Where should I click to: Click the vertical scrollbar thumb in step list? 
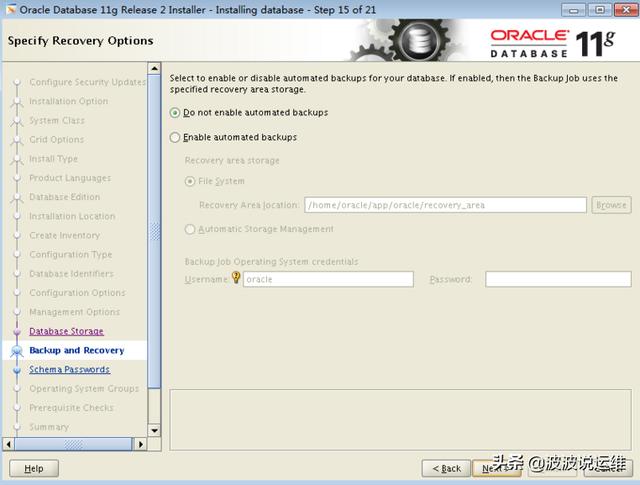(154, 231)
